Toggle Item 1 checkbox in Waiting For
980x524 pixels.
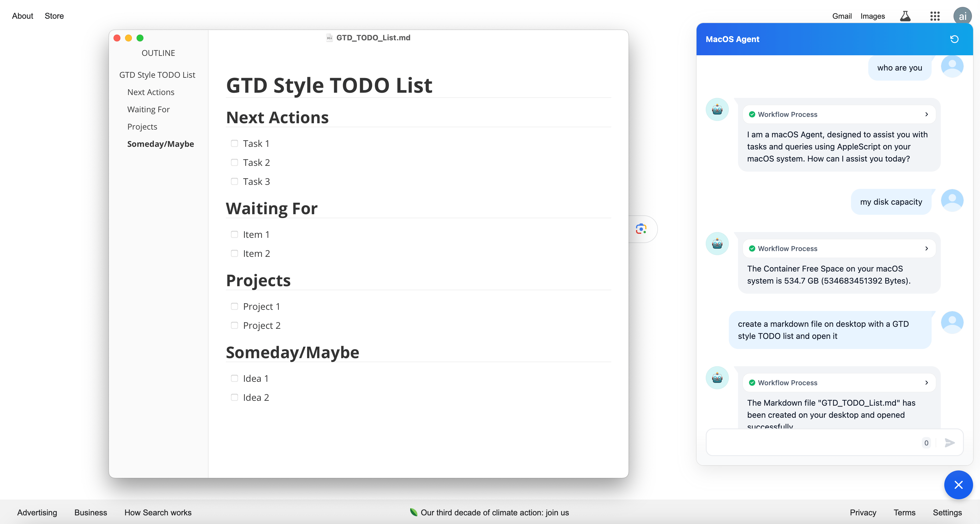234,234
